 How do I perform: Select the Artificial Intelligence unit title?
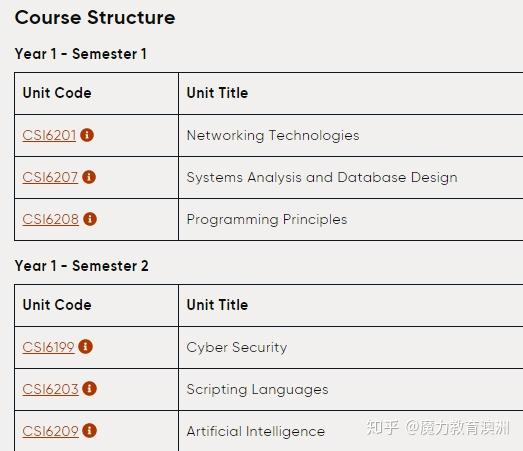click(256, 431)
